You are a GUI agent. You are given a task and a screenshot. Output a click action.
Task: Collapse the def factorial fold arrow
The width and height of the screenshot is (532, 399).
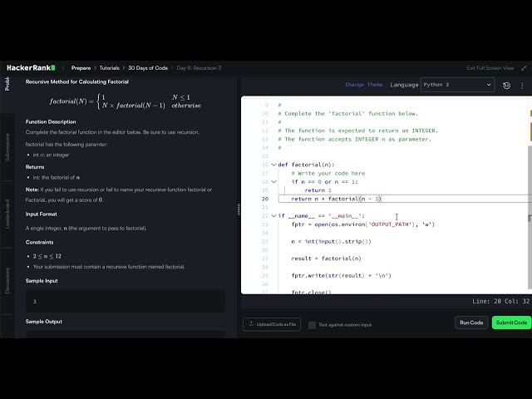click(273, 165)
